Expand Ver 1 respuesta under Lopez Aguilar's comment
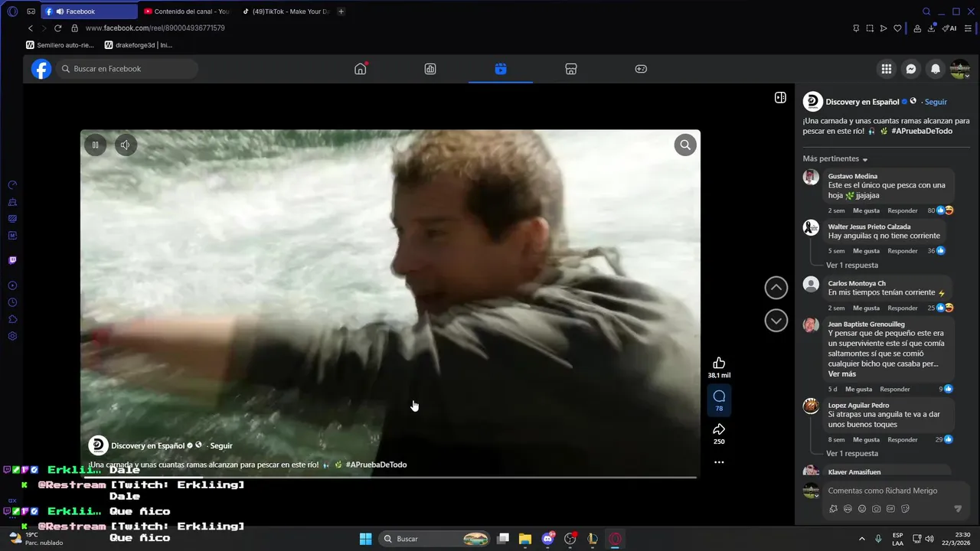980x551 pixels. pyautogui.click(x=852, y=454)
